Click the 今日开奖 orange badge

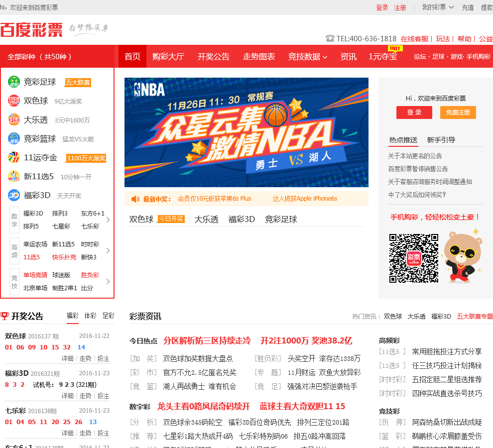[x=171, y=219]
